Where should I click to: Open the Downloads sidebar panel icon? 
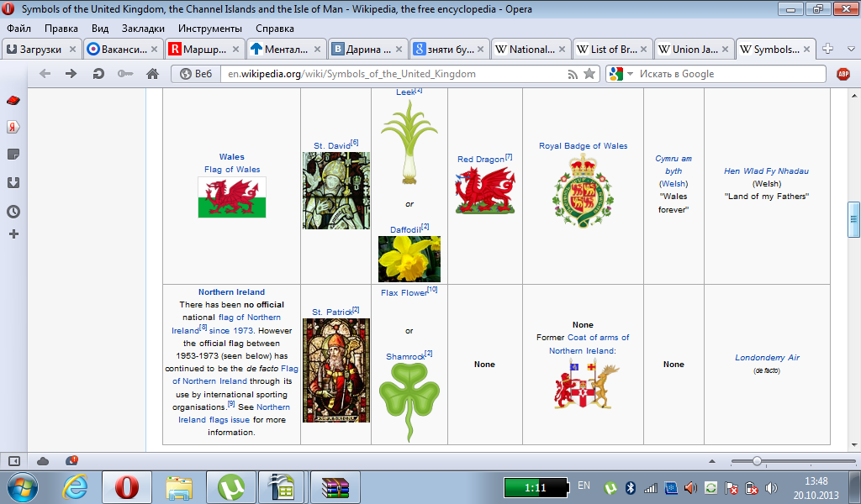coord(13,182)
